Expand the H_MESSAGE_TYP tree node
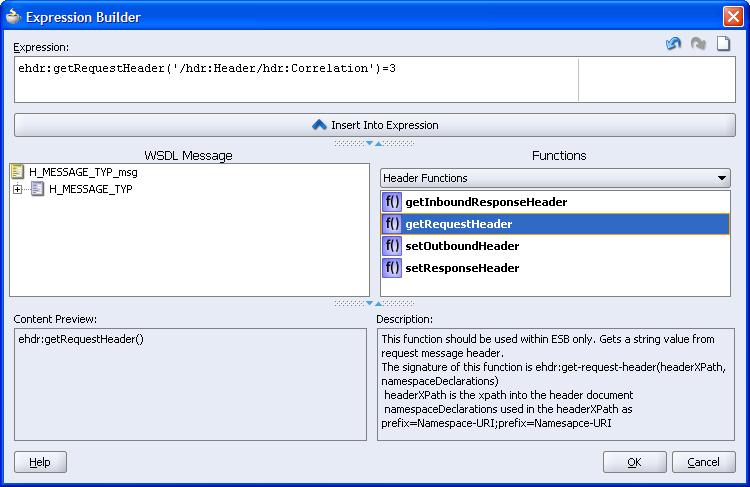Viewport: 750px width, 487px height. click(x=18, y=189)
